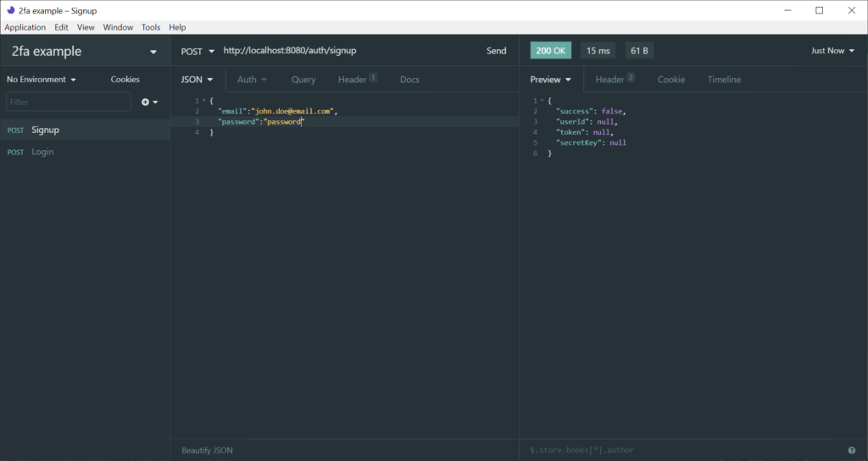Screen dimensions: 868x461
Task: Collapse the response JSON fold arrow
Action: click(541, 101)
